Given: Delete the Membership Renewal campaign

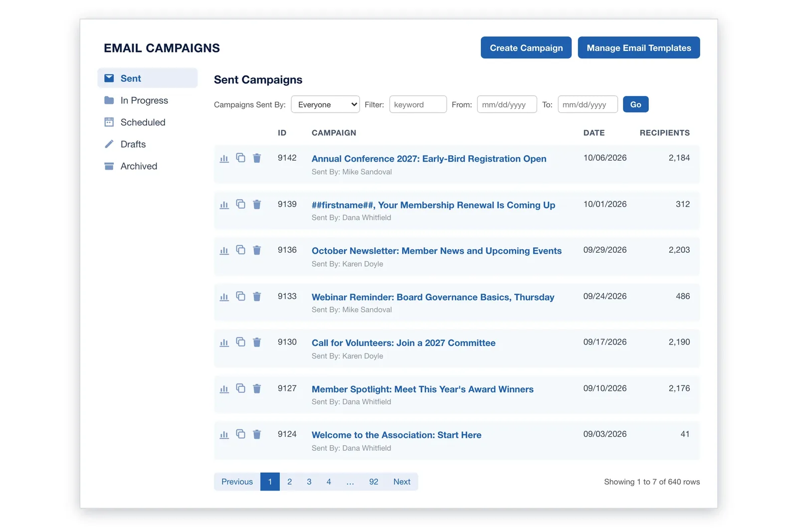Looking at the screenshot, I should (x=257, y=204).
